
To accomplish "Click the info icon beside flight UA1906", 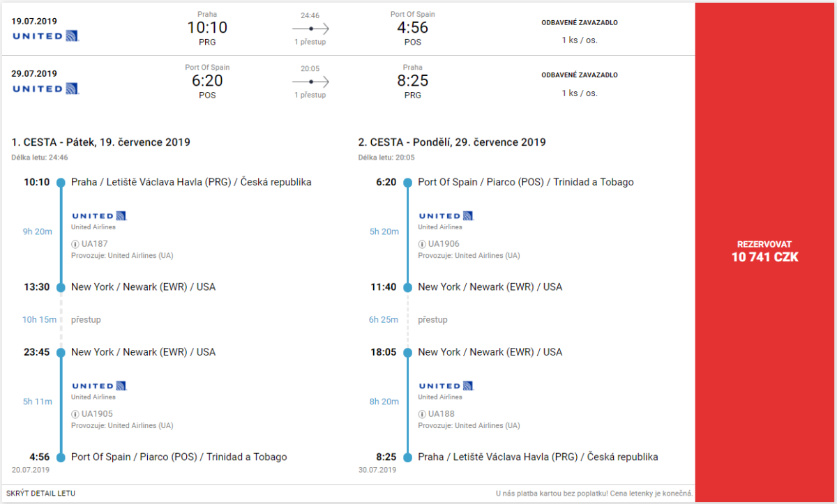I will 422,244.
